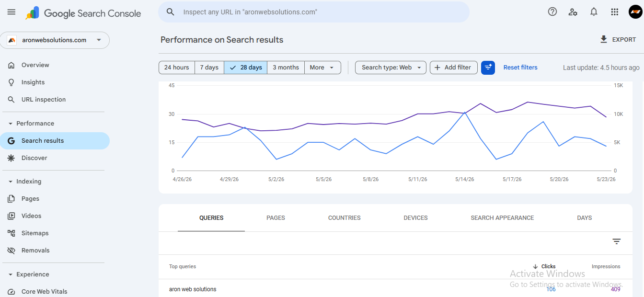The height and width of the screenshot is (297, 644).
Task: Click the aronwebsolutions property favicon
Action: (12, 40)
